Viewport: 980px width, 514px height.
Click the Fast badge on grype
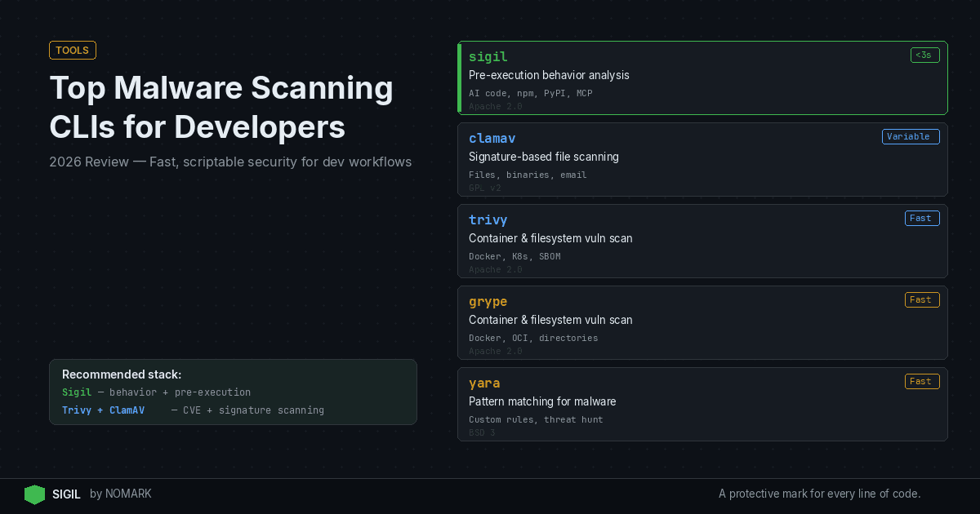[x=922, y=299]
